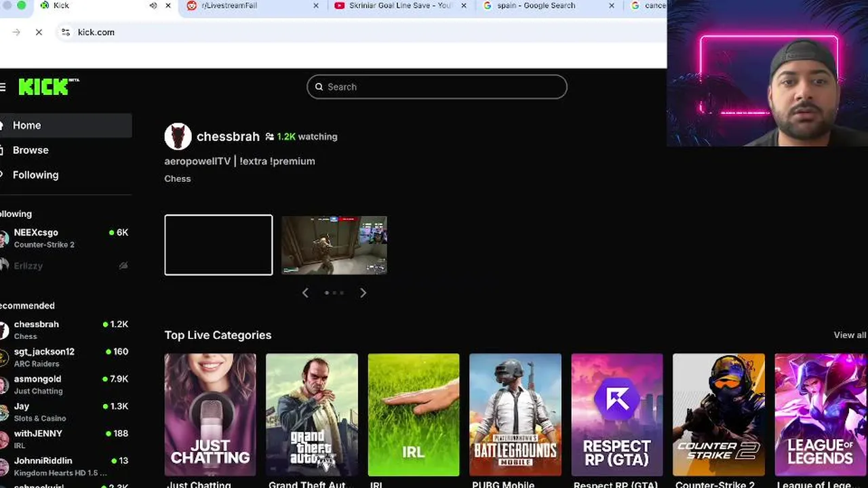Select the blank featured stream thumbnail
The width and height of the screenshot is (868, 488).
coord(218,245)
